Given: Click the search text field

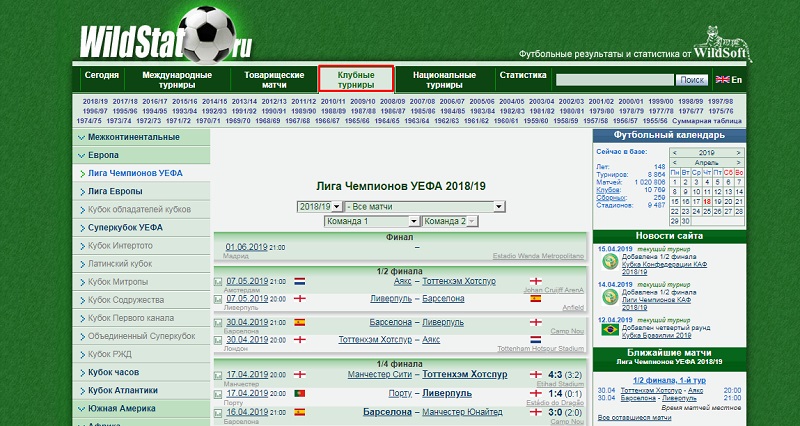Looking at the screenshot, I should click(x=615, y=80).
